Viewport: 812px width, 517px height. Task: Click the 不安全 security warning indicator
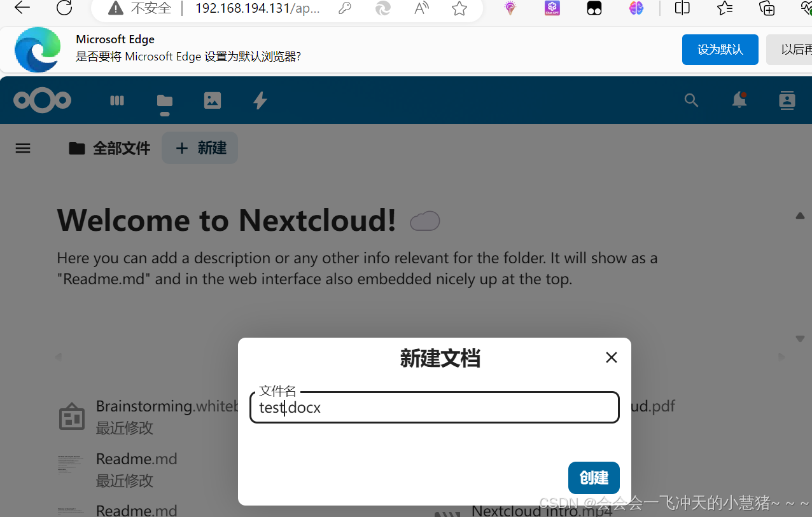[x=140, y=8]
